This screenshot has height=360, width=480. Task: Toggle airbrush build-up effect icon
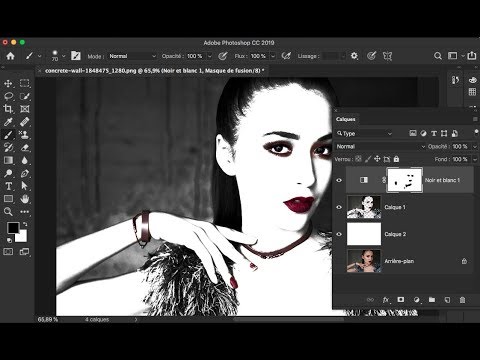coord(286,56)
